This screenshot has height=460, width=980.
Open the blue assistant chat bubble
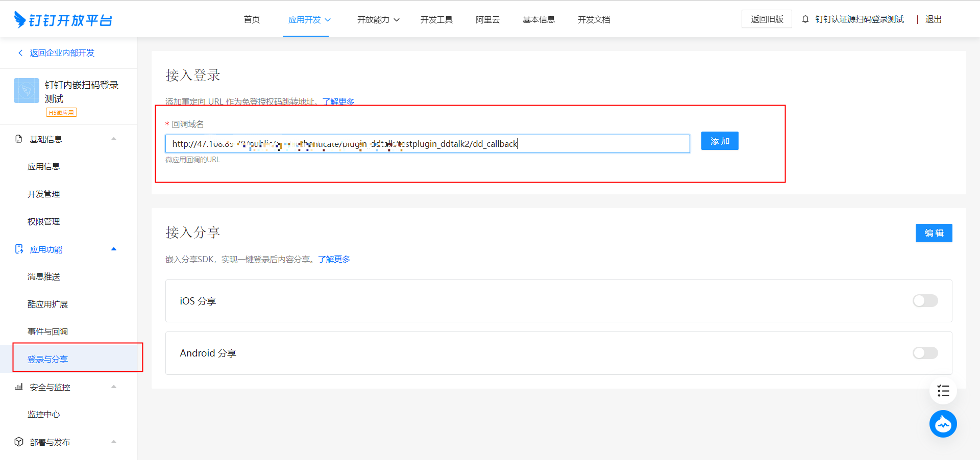[943, 424]
